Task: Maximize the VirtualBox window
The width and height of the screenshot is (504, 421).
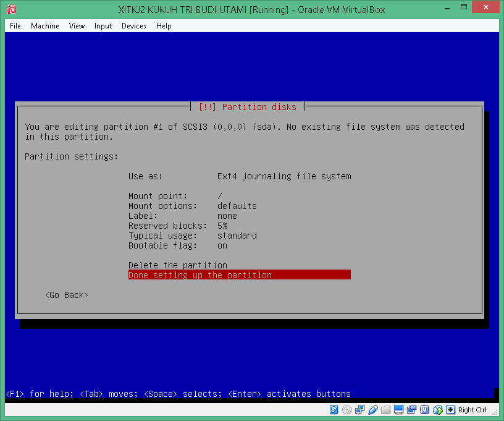Action: [463, 7]
